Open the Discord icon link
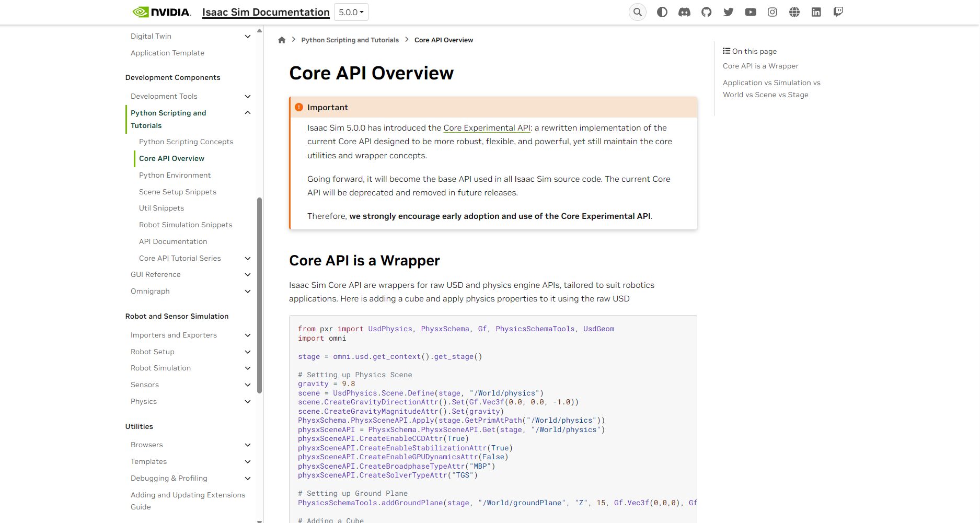980x523 pixels. 684,12
